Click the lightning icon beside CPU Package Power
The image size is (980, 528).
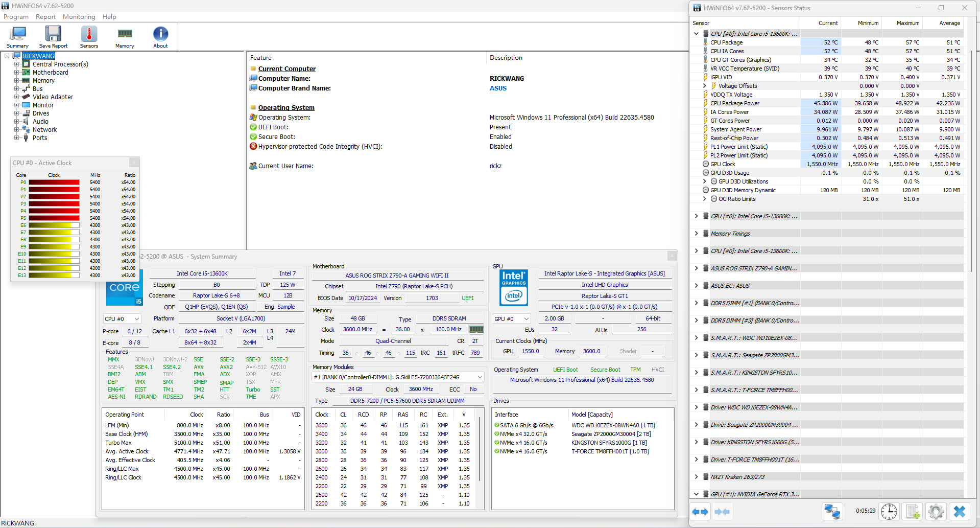[x=706, y=103]
